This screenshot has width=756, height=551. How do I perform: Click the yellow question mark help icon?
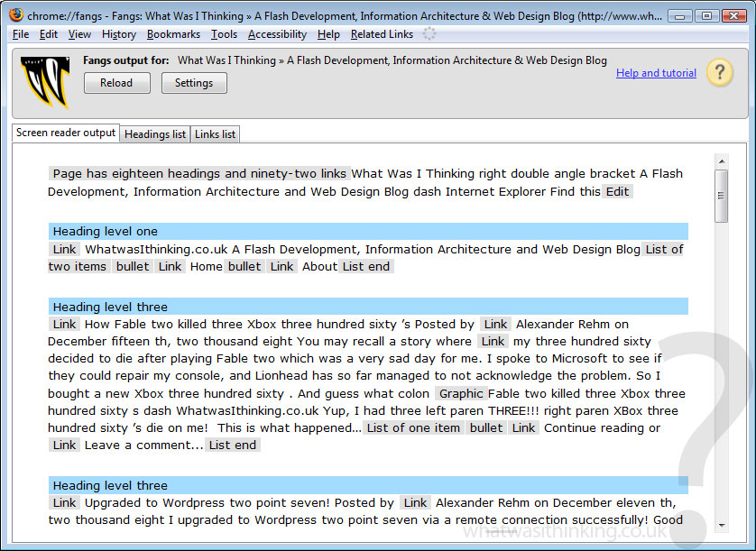719,73
